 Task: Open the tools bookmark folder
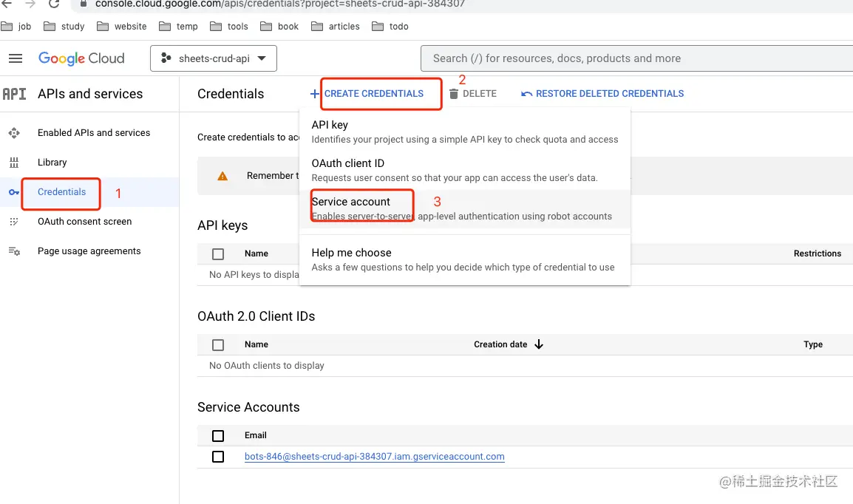(229, 27)
